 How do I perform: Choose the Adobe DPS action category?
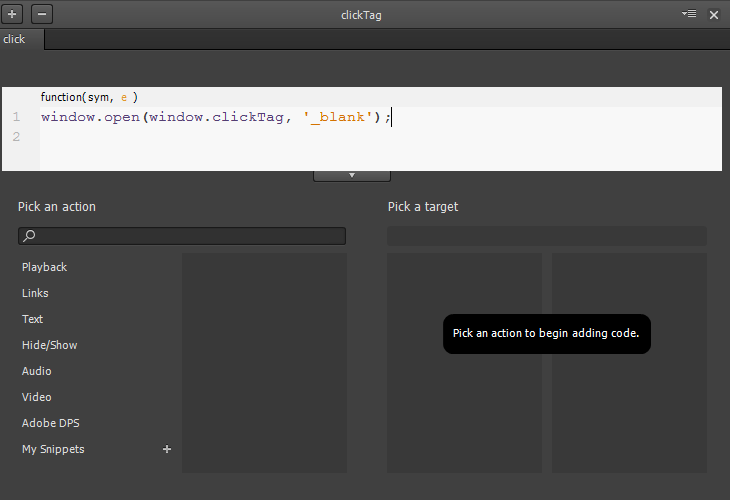tap(50, 423)
